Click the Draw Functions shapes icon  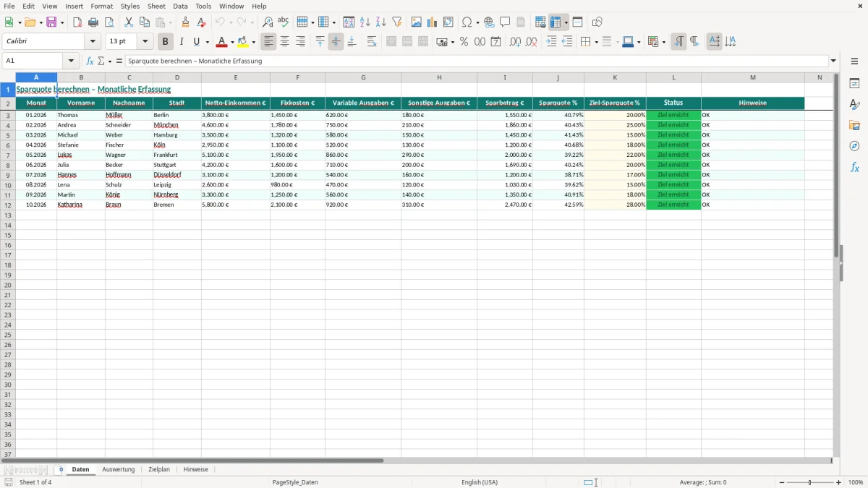pyautogui.click(x=597, y=22)
